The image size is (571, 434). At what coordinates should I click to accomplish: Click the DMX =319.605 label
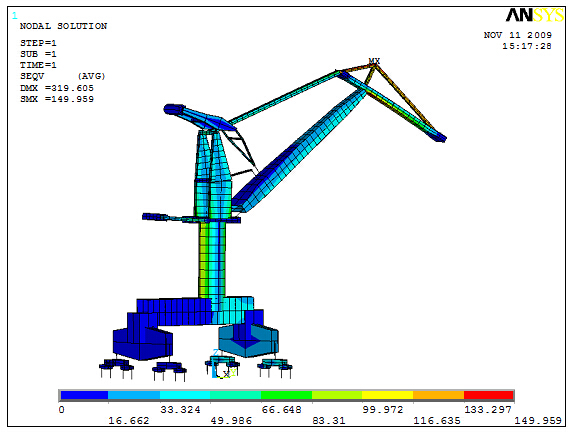coord(57,88)
